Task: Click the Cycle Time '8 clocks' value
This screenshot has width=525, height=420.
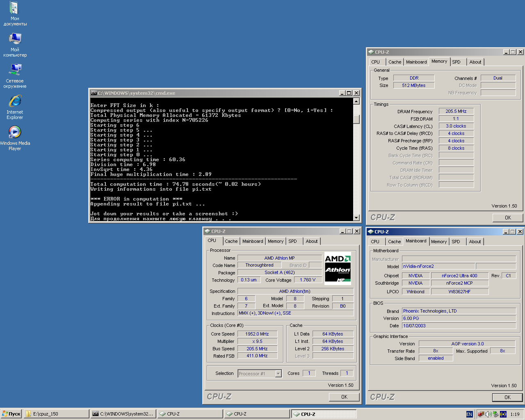Action: click(456, 148)
